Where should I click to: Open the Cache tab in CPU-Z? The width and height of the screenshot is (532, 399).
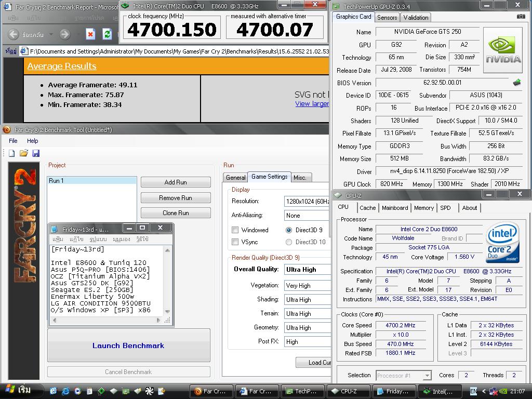pos(368,208)
